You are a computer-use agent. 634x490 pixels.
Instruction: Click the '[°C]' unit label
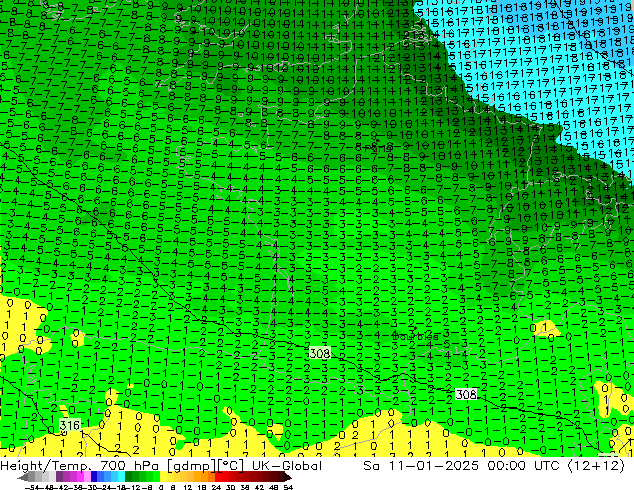tap(230, 466)
